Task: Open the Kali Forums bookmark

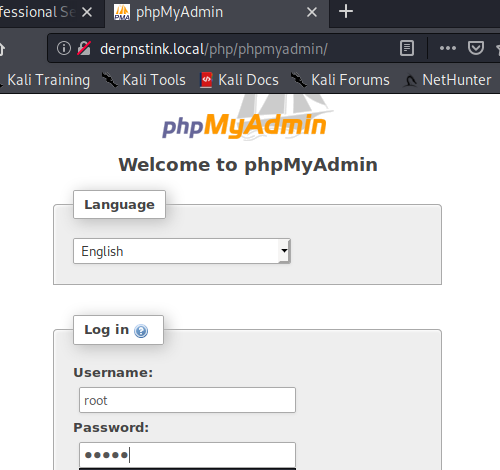Action: point(340,80)
